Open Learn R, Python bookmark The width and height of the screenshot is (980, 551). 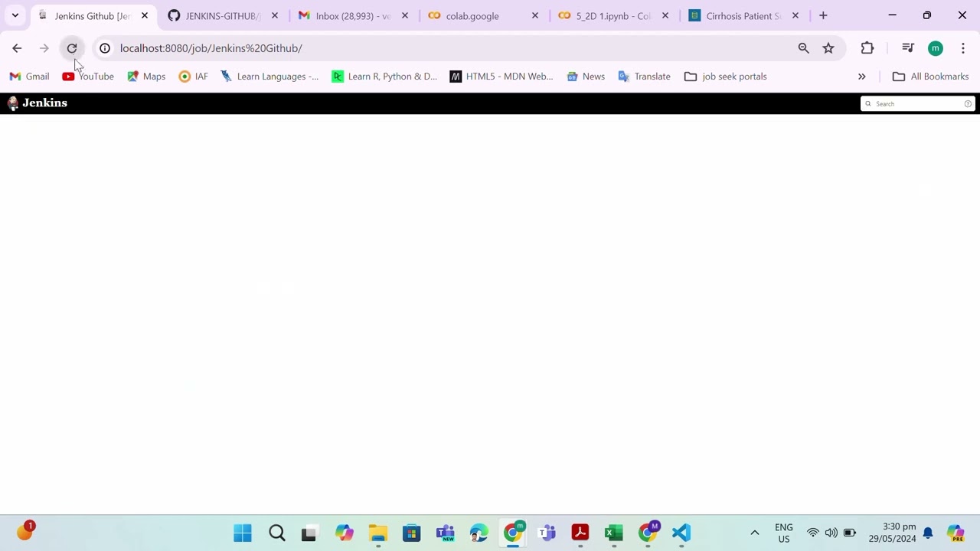click(384, 77)
